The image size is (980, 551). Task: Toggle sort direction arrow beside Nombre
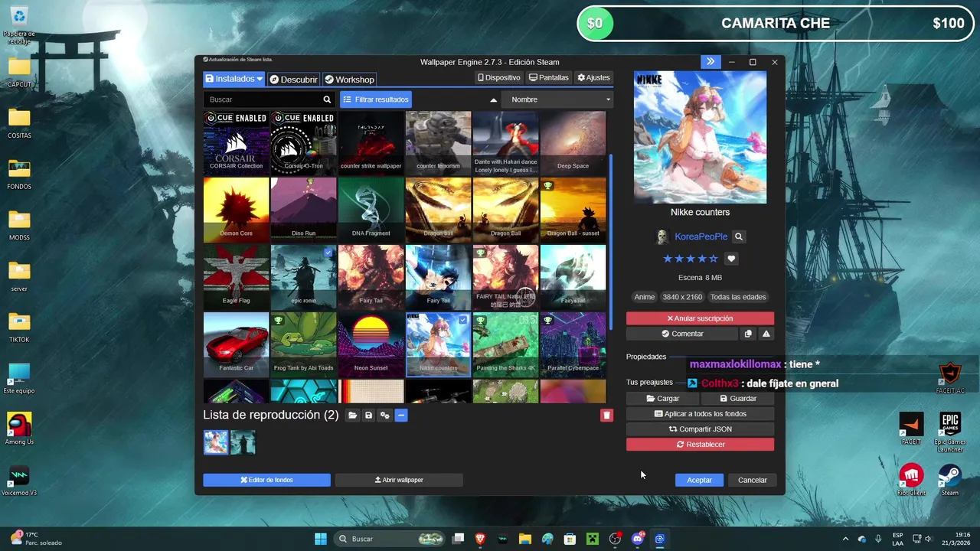(493, 99)
